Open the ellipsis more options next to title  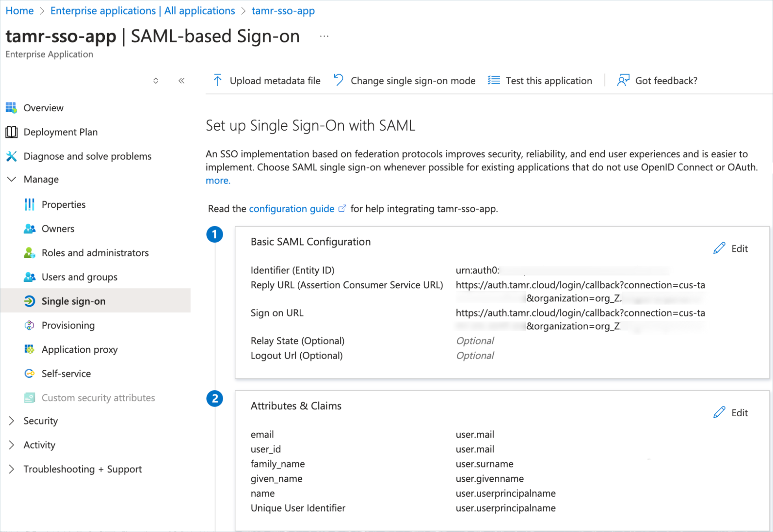324,36
